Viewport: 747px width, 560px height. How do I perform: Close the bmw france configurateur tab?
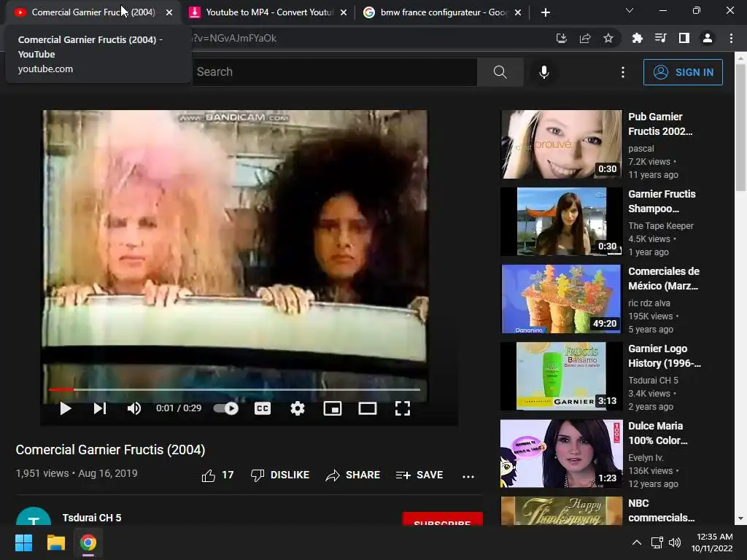click(518, 13)
